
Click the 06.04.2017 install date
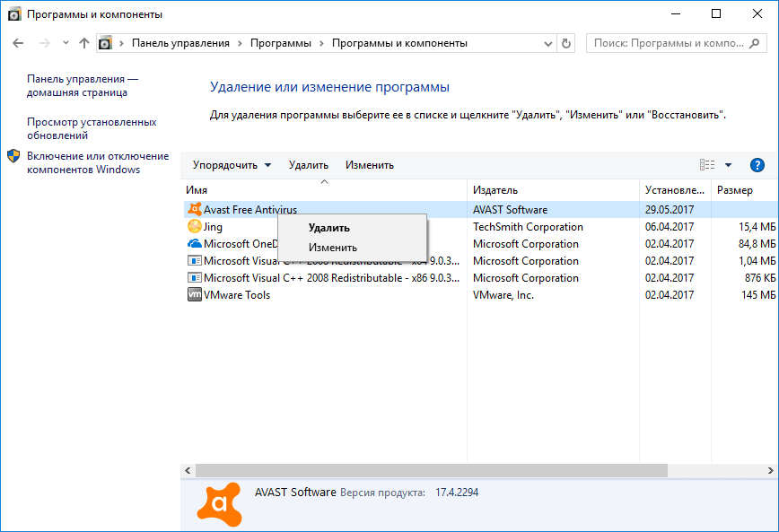coord(670,226)
